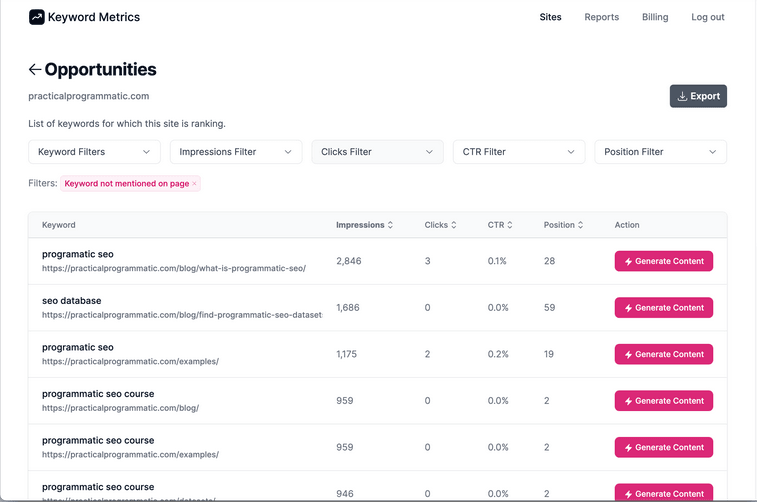
Task: Select the 1,175 impressions value
Action: click(x=347, y=354)
